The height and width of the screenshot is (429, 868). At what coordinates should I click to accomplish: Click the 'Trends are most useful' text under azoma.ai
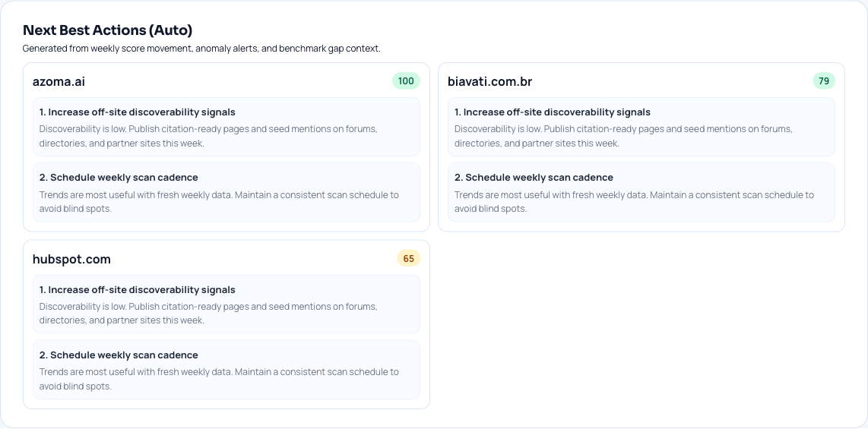pyautogui.click(x=219, y=201)
